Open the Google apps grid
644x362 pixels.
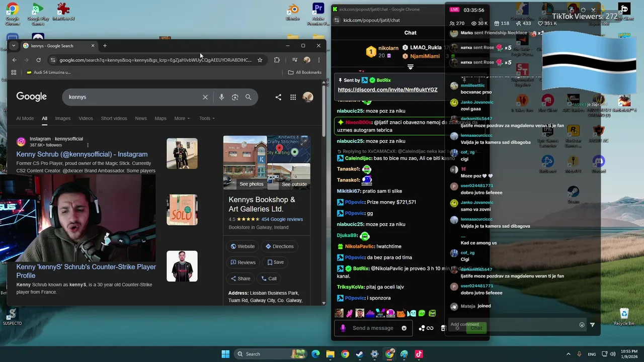pos(293,97)
